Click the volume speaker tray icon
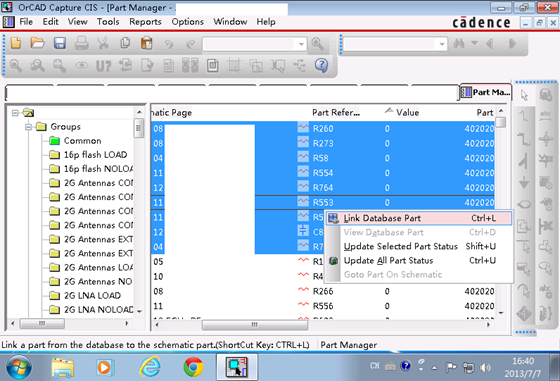Screen dimensions: 560x381 pyautogui.click(x=485, y=367)
